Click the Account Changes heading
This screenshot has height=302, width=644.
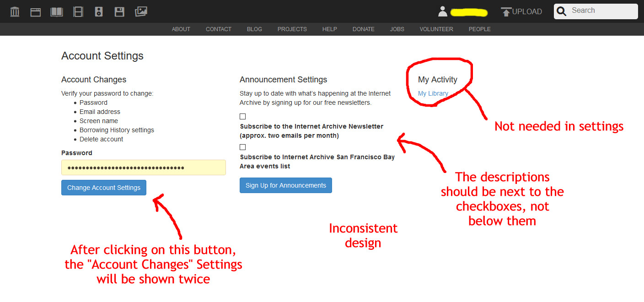[94, 80]
